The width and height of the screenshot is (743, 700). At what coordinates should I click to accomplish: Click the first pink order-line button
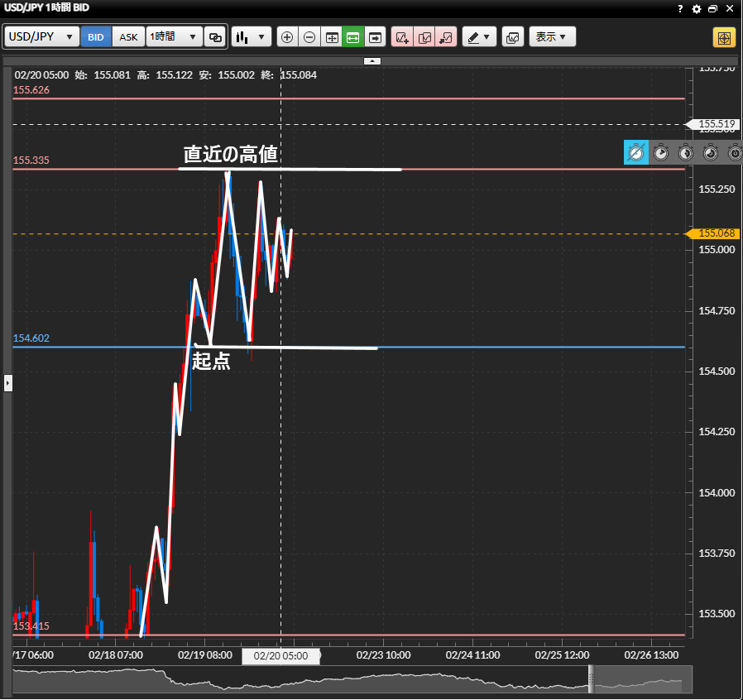click(402, 37)
